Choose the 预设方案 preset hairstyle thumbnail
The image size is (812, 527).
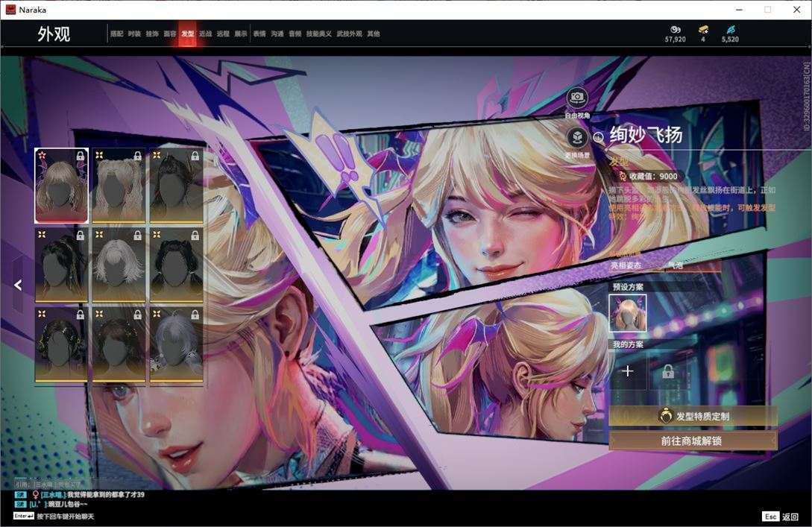[628, 313]
